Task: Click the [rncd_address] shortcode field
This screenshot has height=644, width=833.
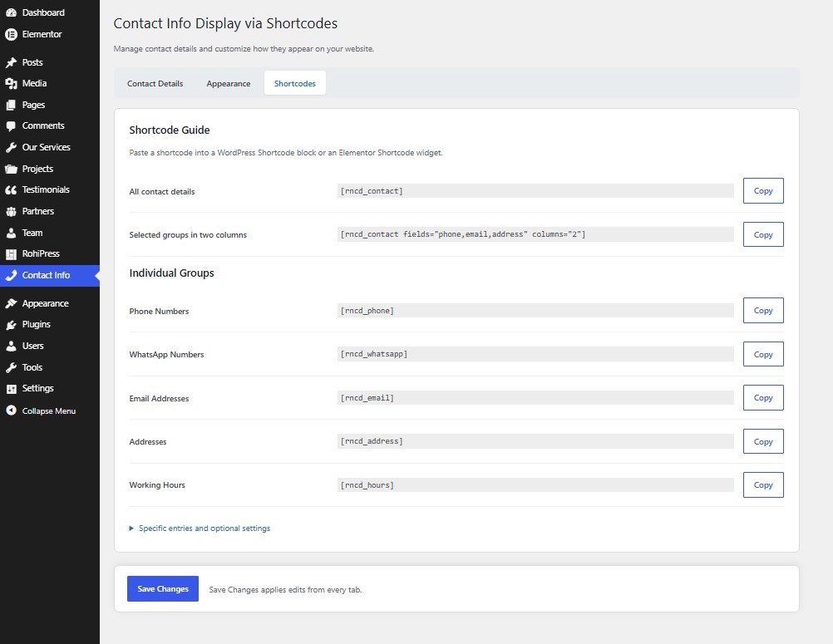Action: [535, 441]
